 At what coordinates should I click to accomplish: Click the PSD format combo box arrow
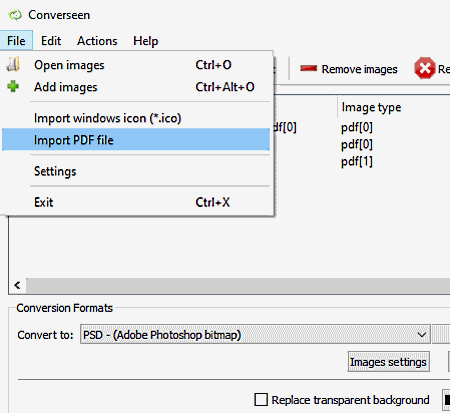[x=422, y=334]
